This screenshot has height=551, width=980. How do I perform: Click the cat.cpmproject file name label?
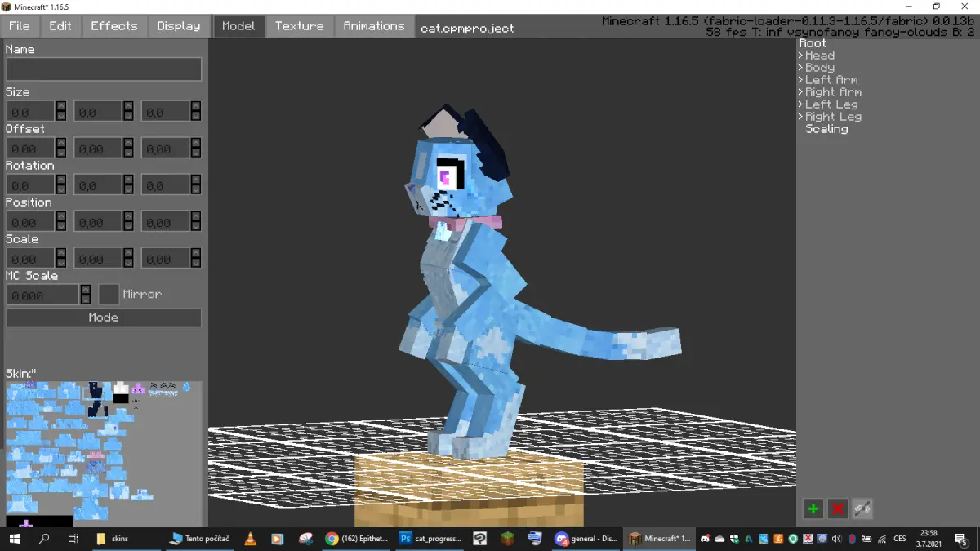467,28
